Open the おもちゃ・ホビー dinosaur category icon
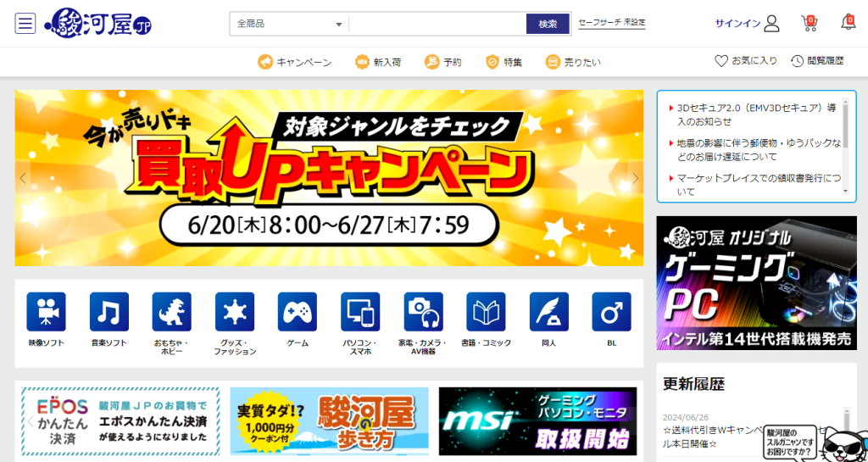Image resolution: width=868 pixels, height=462 pixels. click(x=172, y=312)
